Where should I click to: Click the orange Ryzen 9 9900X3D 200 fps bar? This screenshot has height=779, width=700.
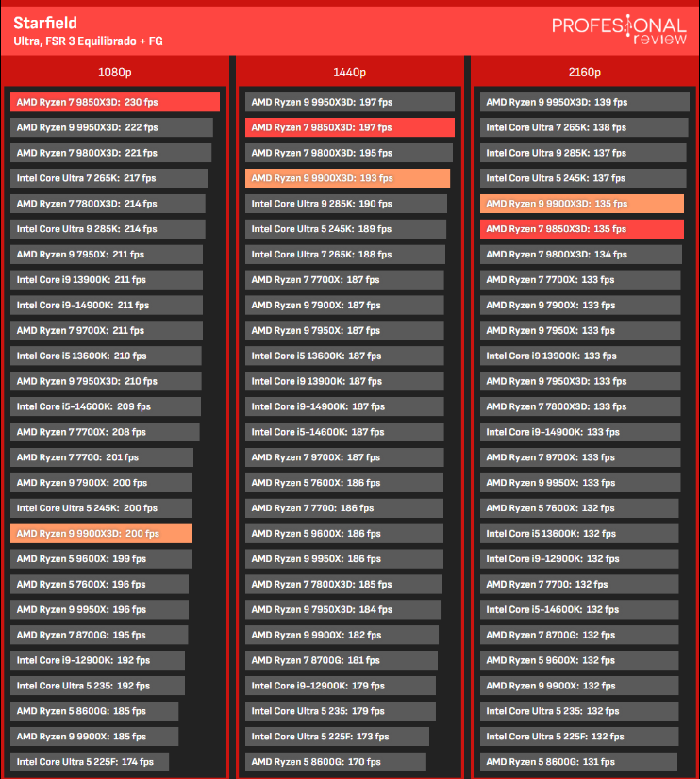[x=102, y=534]
